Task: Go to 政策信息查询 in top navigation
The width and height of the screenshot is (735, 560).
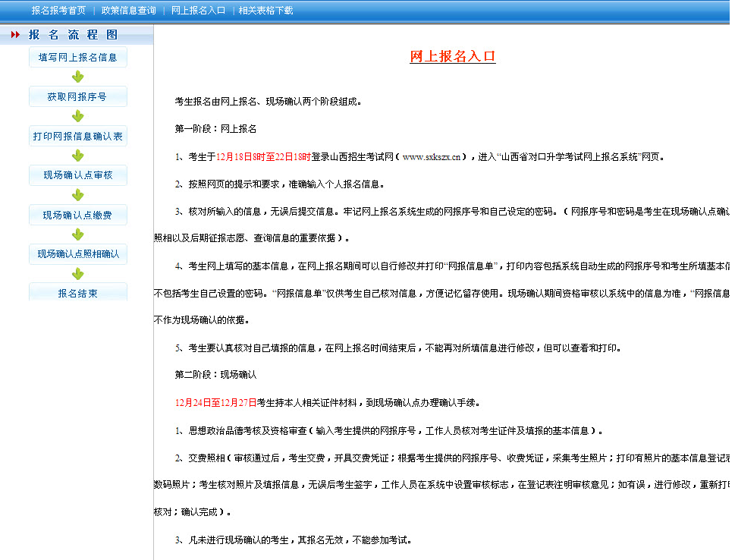Action: click(128, 11)
